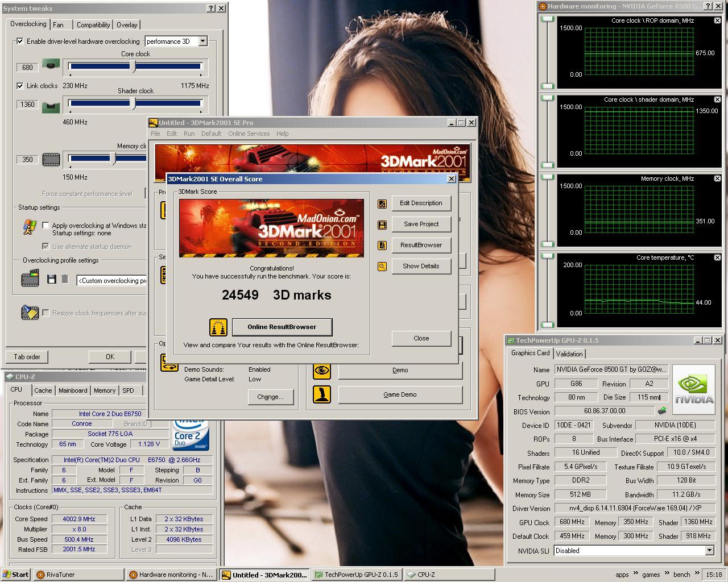Click the Show Details button
This screenshot has height=582, width=728.
point(421,267)
